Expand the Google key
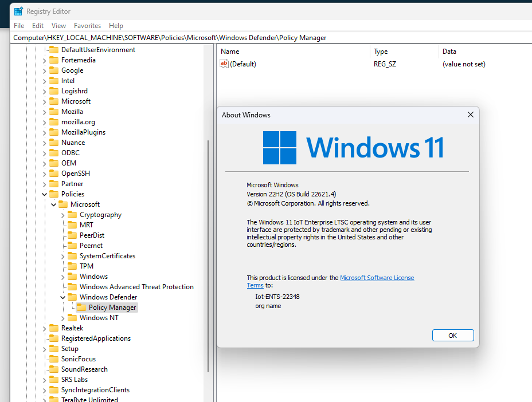 click(x=45, y=71)
